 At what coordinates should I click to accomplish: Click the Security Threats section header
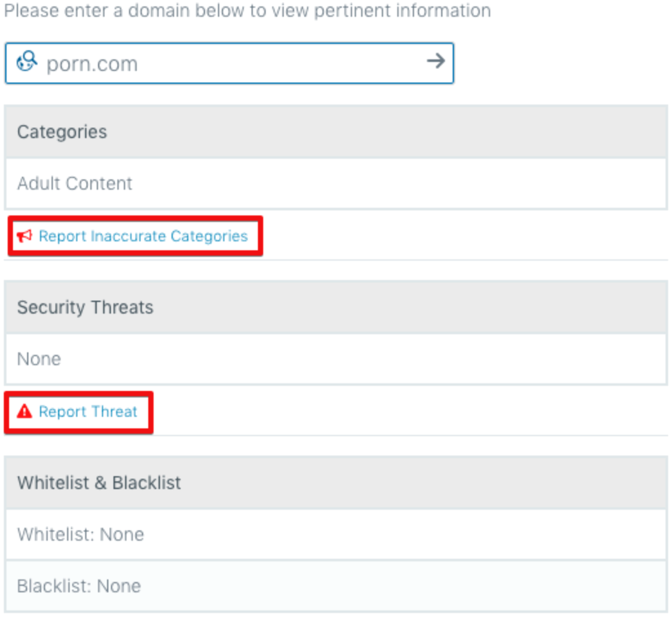336,307
